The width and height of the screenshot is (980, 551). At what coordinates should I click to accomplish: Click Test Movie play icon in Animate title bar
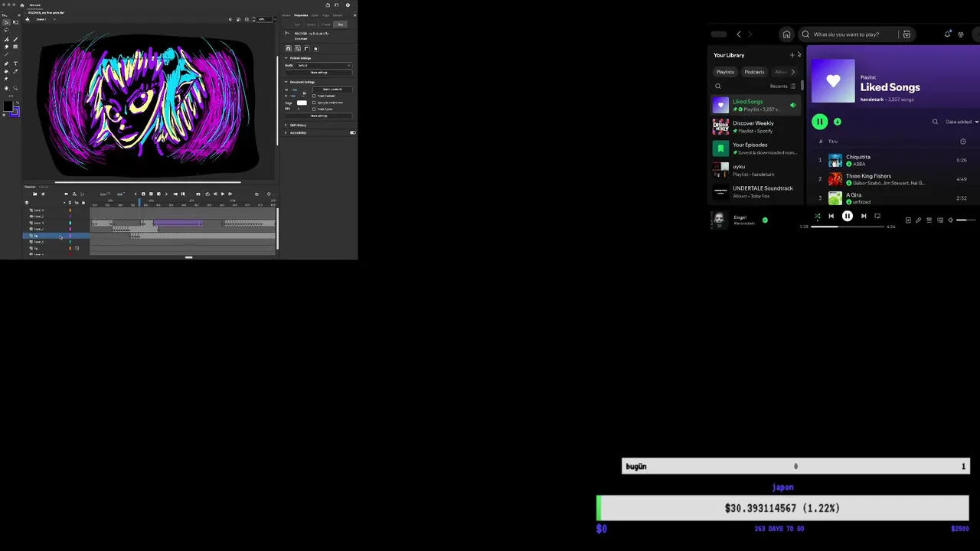pos(348,5)
